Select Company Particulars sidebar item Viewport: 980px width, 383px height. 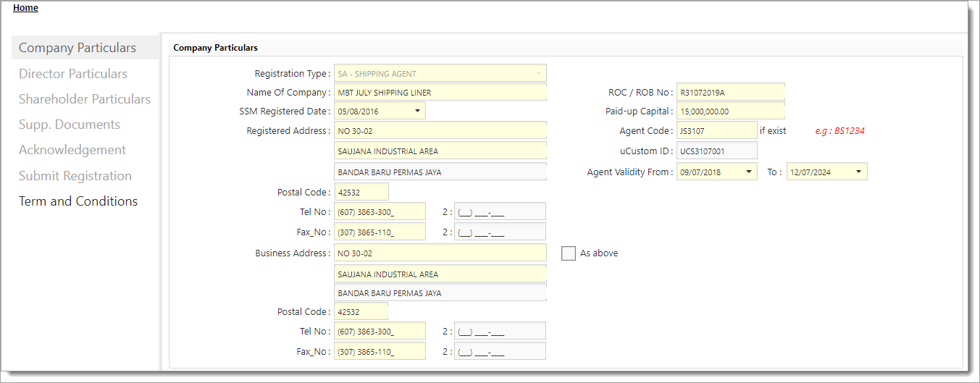coord(78,48)
